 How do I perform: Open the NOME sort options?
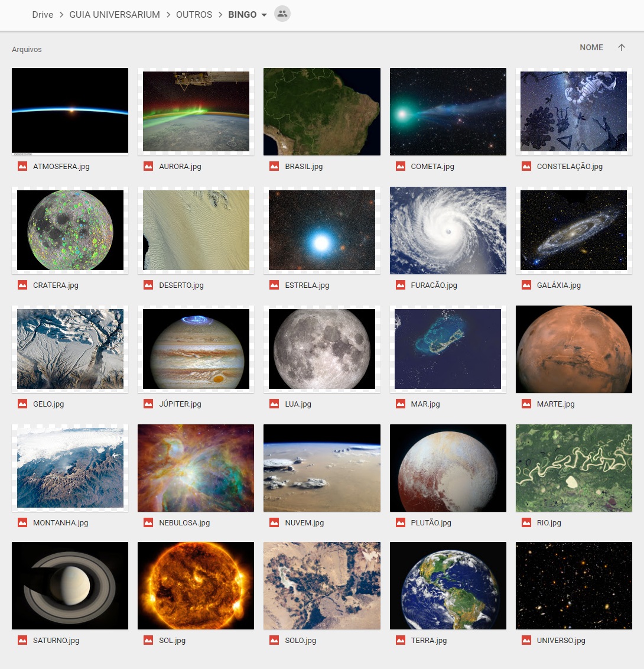pyautogui.click(x=591, y=47)
